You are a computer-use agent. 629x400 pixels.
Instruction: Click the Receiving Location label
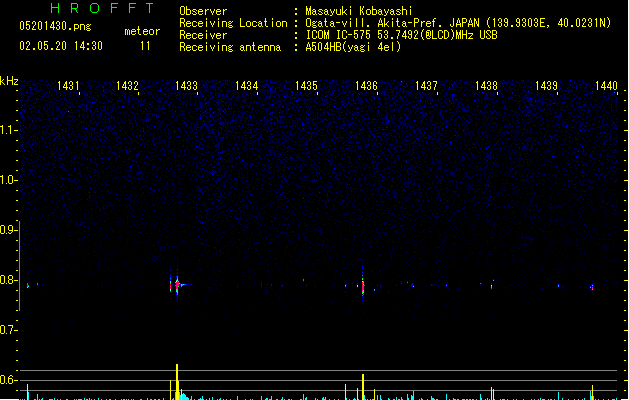(233, 23)
